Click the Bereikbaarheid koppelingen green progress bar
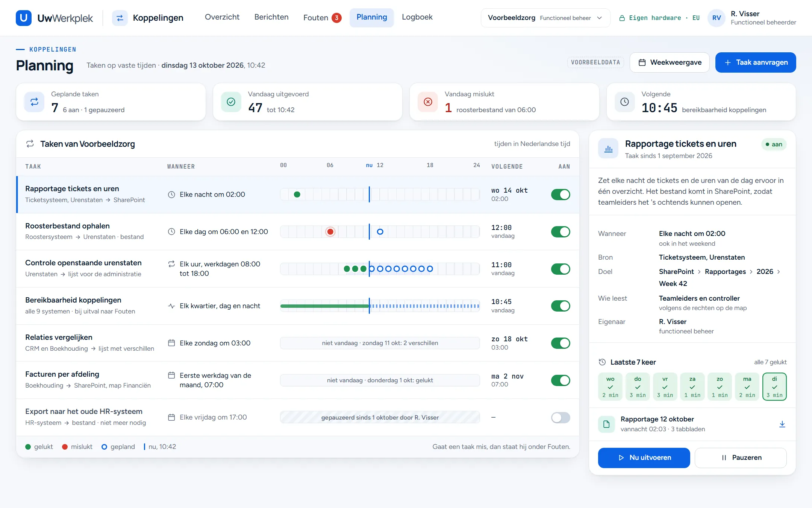 tap(325, 306)
